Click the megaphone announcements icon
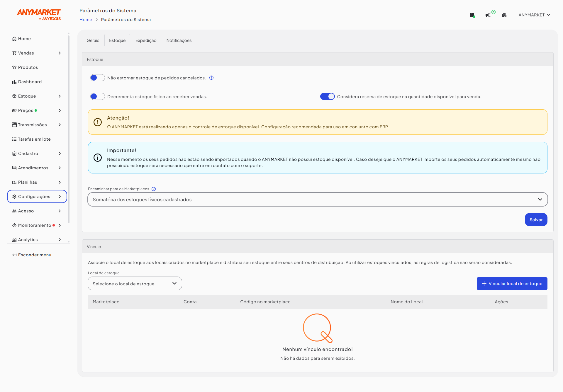The width and height of the screenshot is (563, 392). [488, 15]
